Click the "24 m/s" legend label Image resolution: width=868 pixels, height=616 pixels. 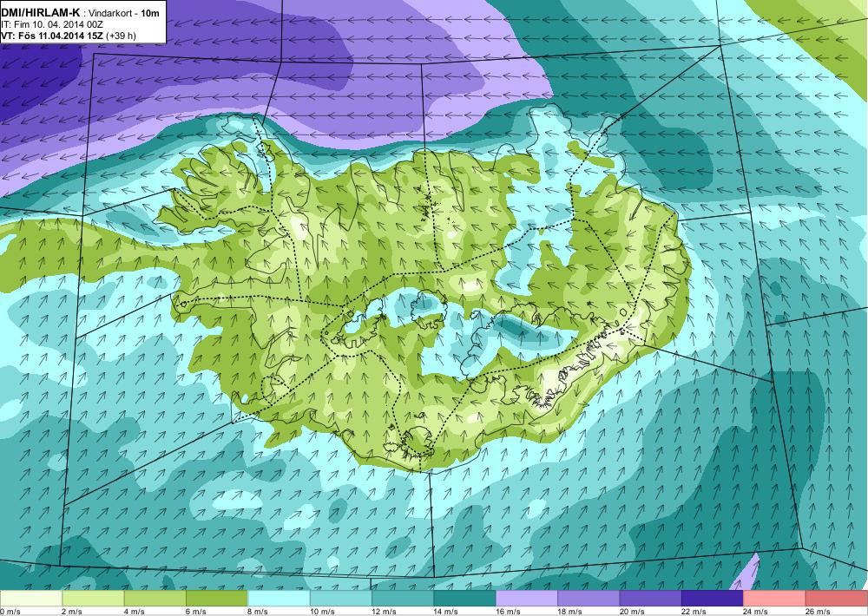[756, 612]
